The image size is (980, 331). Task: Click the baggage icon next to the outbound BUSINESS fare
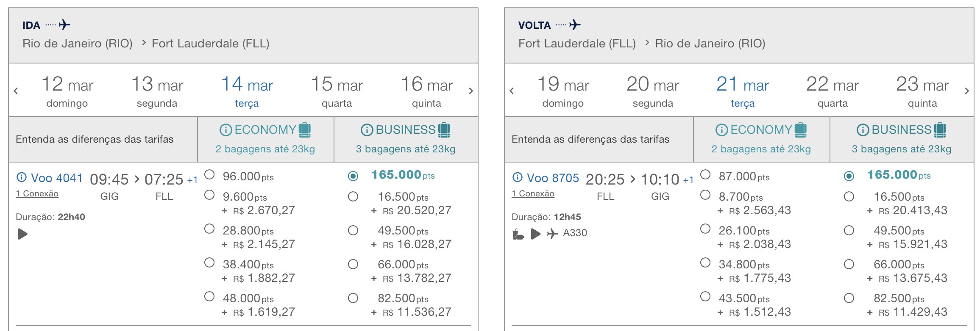(x=444, y=130)
